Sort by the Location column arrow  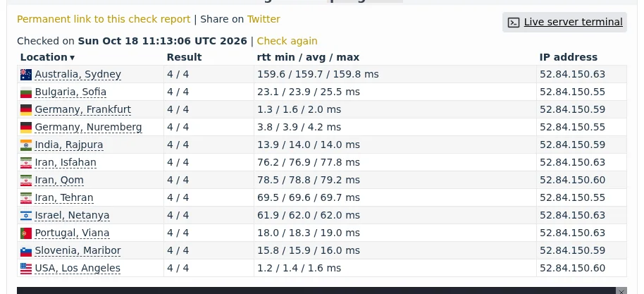[x=73, y=58]
